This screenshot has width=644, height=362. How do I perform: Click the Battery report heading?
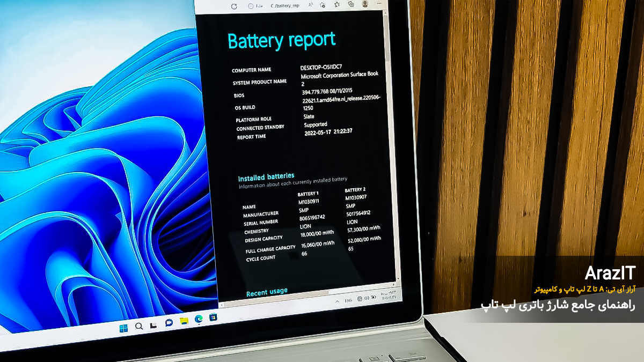tap(282, 41)
